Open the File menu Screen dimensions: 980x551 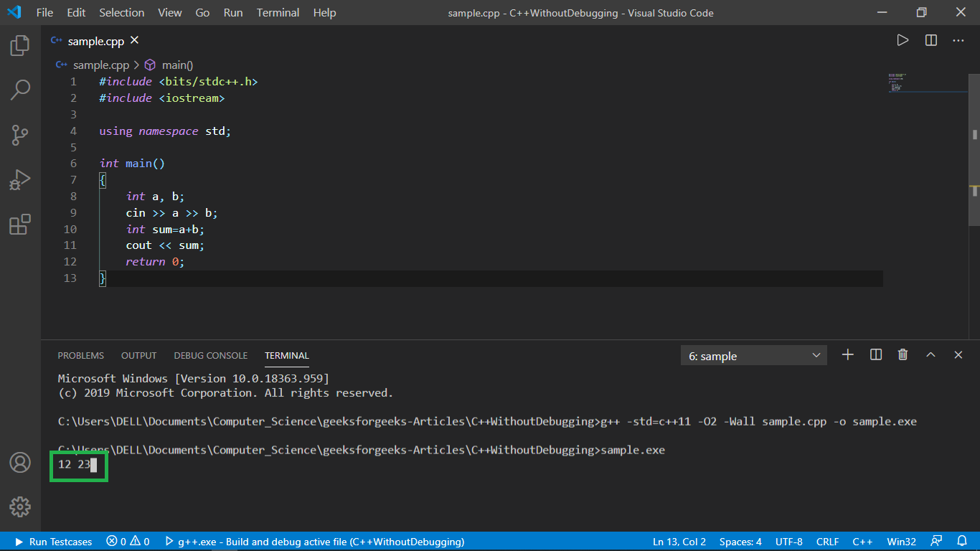tap(44, 13)
